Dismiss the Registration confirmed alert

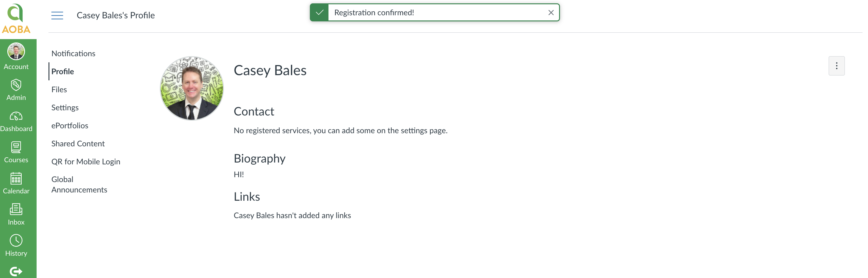(551, 13)
